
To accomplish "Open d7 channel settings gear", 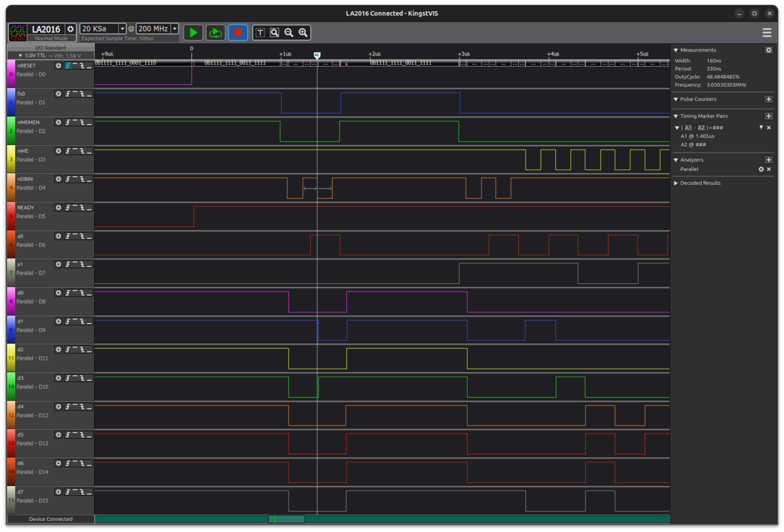I will (x=58, y=492).
